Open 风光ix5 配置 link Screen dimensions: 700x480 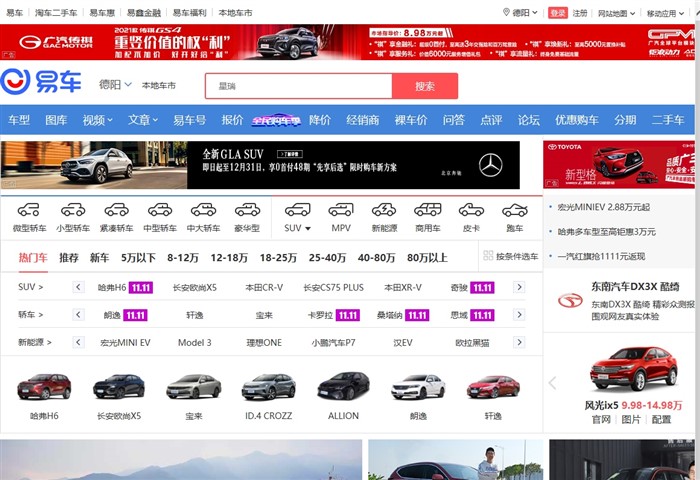661,420
